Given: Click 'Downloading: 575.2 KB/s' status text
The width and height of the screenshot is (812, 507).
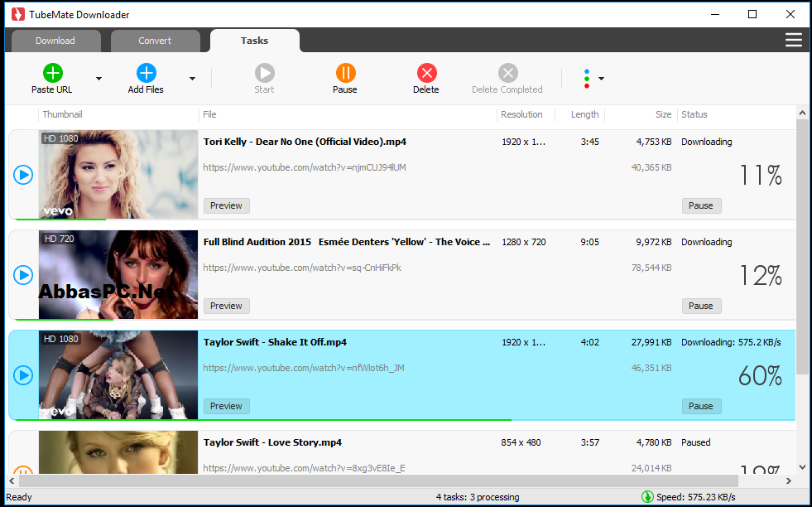Looking at the screenshot, I should coord(731,342).
